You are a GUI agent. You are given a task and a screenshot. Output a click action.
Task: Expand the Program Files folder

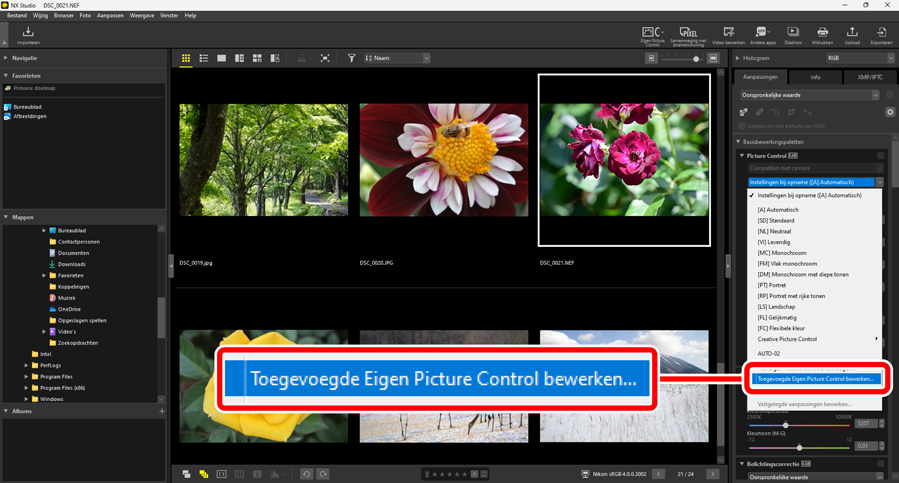(x=26, y=376)
